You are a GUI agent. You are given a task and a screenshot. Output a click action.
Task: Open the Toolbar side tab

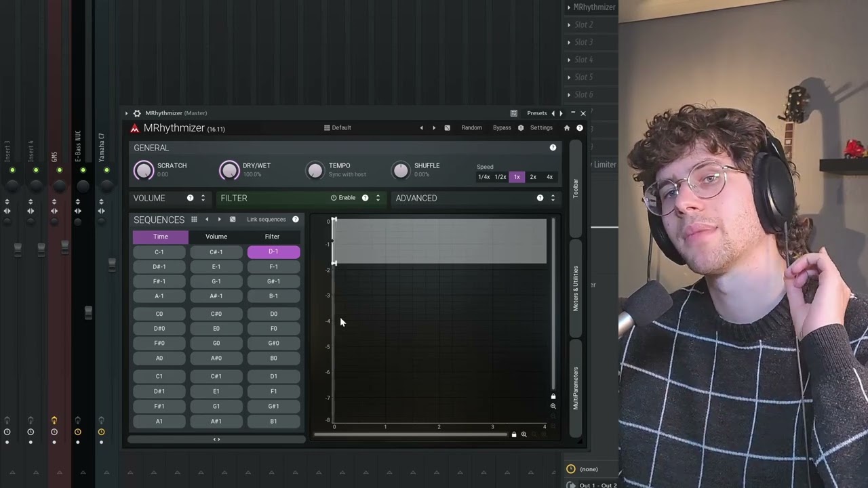pos(576,188)
